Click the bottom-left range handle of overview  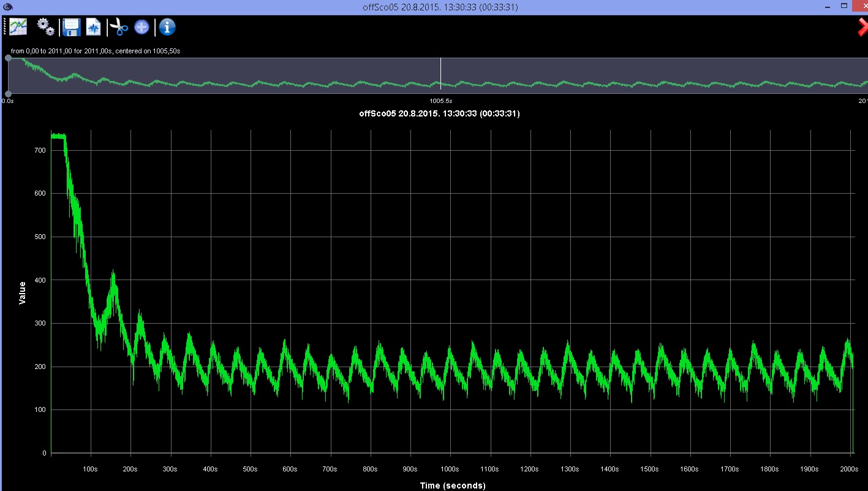[x=8, y=93]
